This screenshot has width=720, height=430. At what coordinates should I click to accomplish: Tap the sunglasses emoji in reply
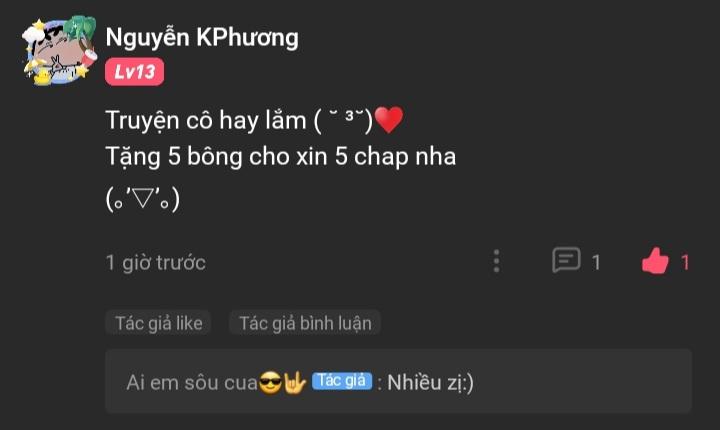270,383
